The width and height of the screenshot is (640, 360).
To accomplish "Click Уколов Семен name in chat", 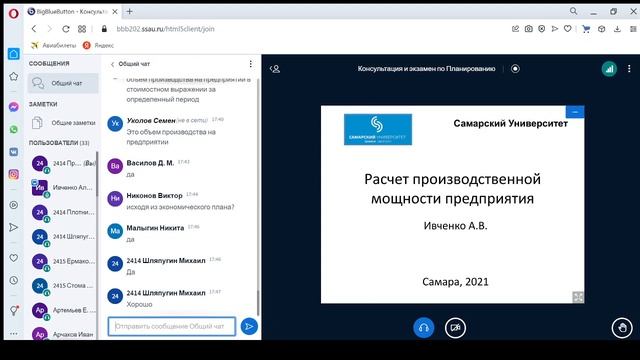I will (x=151, y=120).
